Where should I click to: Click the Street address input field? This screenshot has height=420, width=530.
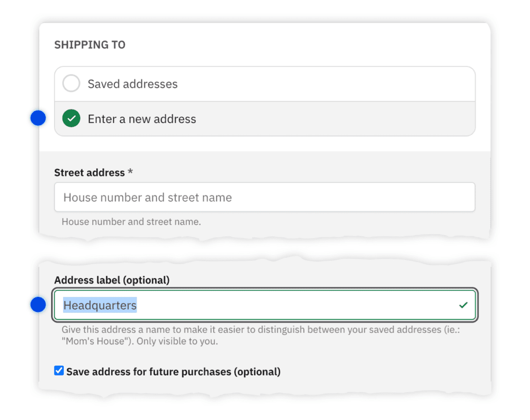coord(264,198)
